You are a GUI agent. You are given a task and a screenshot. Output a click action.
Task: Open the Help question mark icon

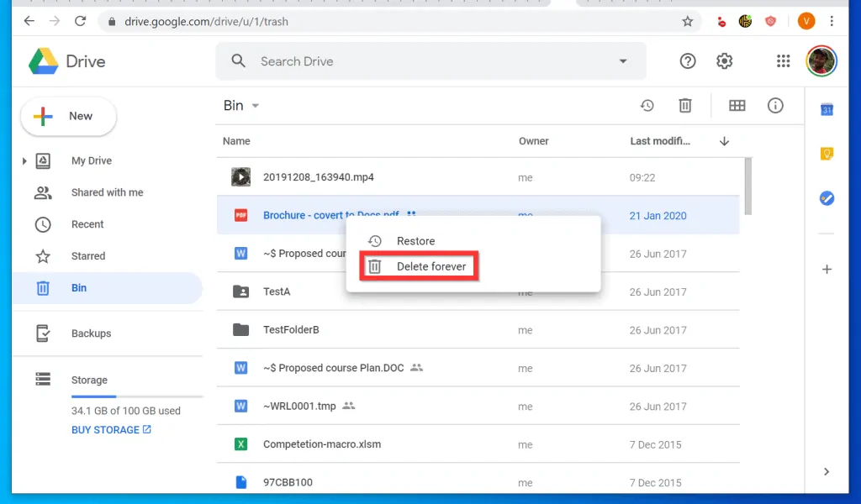click(x=688, y=61)
